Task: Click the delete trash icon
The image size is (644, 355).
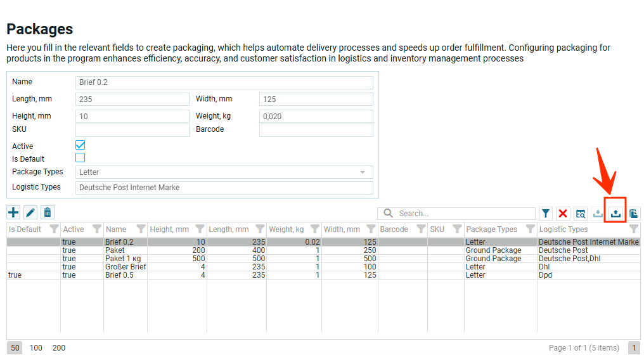Action: coord(48,212)
